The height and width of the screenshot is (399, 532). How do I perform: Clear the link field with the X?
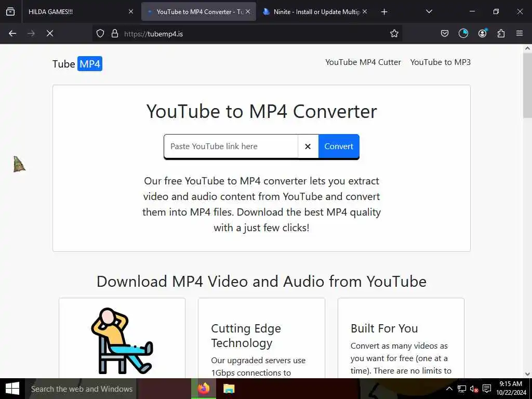(x=308, y=146)
